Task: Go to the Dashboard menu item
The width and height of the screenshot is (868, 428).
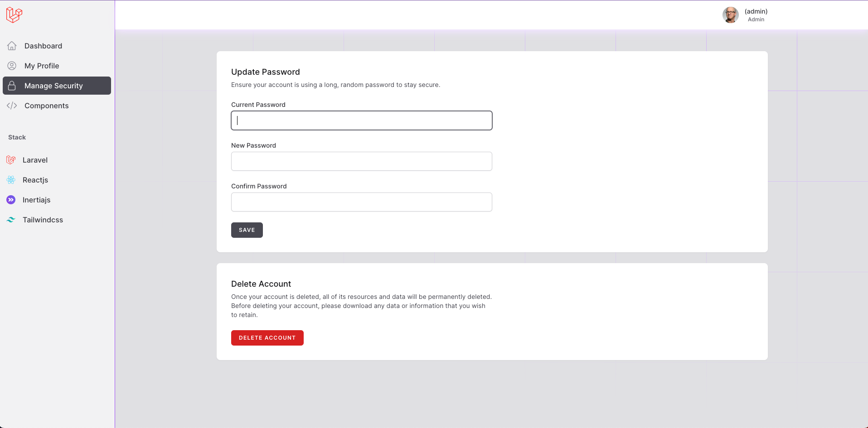Action: (x=43, y=46)
